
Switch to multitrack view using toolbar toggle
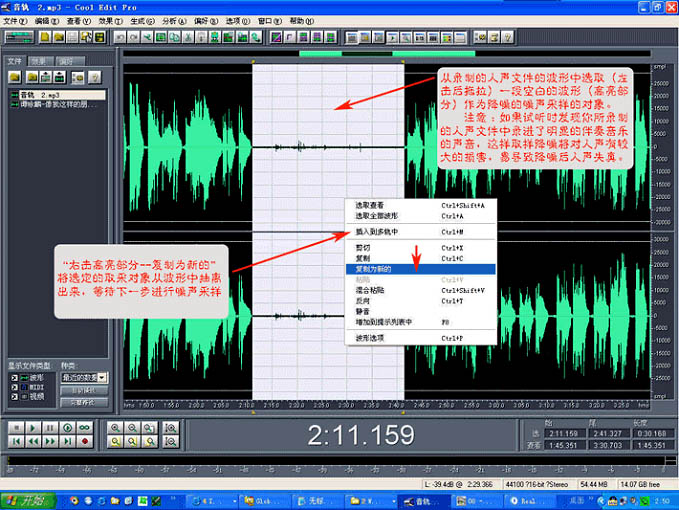[x=19, y=37]
